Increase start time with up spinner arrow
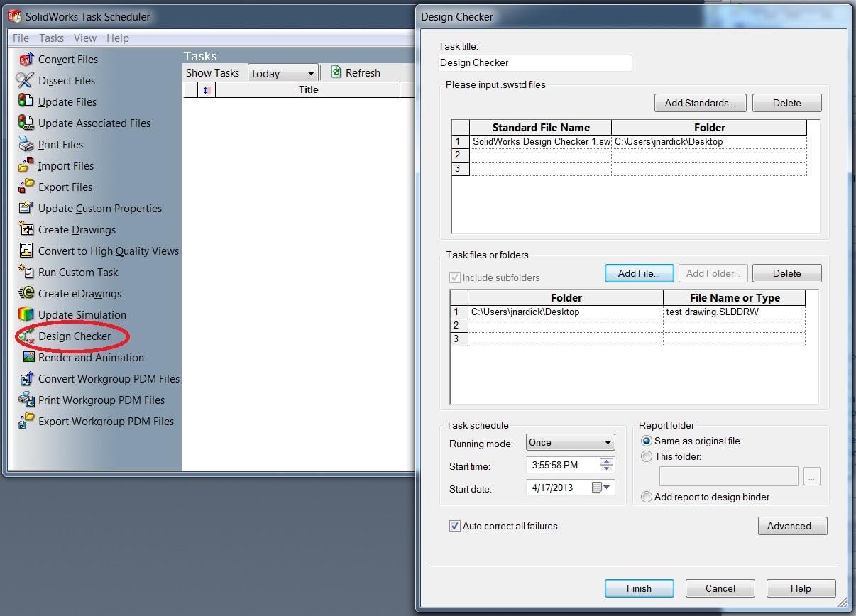The height and width of the screenshot is (616, 856). 606,462
